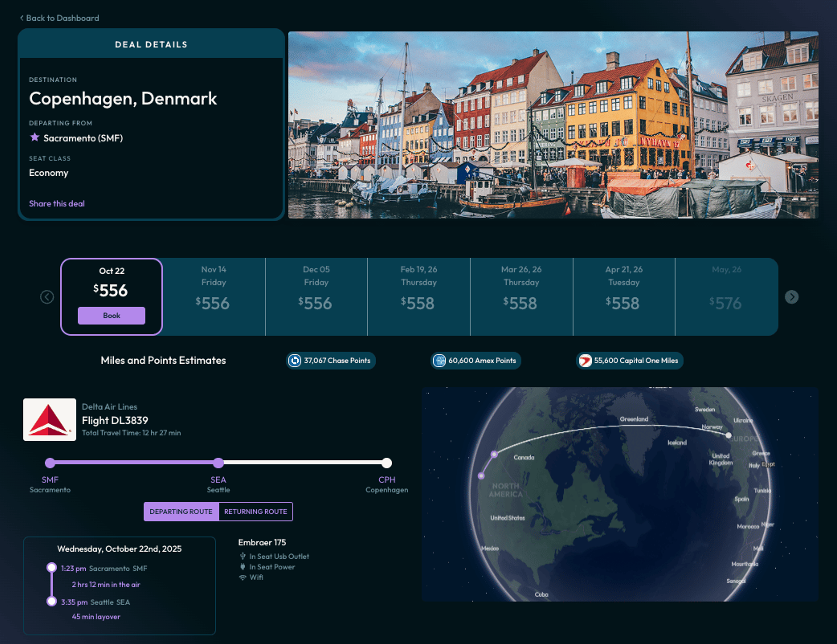Click the 45 min layover text
837x644 pixels.
point(96,617)
